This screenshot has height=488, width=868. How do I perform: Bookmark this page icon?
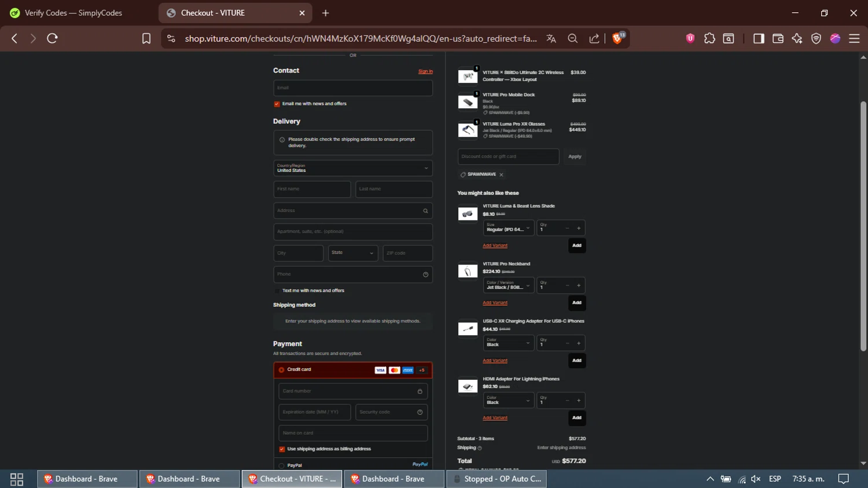pyautogui.click(x=146, y=38)
